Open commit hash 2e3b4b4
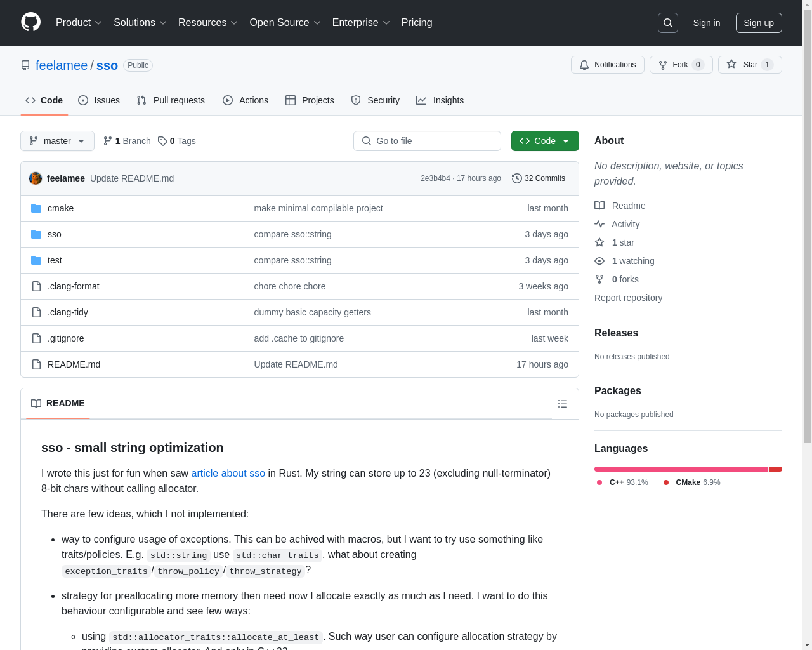Viewport: 812px width, 650px height. [x=435, y=178]
